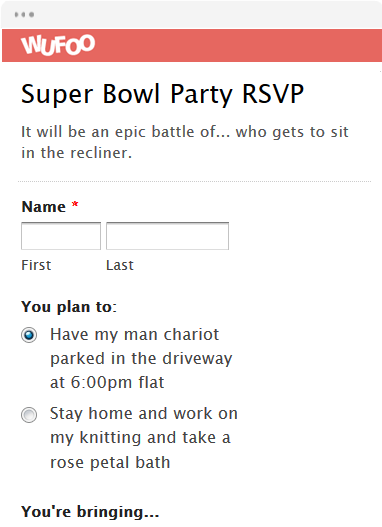Image resolution: width=382 pixels, height=527 pixels.
Task: Select the man chariot radio button
Action: [x=29, y=335]
